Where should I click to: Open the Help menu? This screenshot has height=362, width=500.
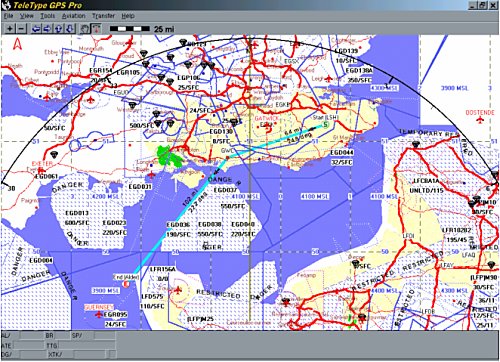(x=128, y=16)
